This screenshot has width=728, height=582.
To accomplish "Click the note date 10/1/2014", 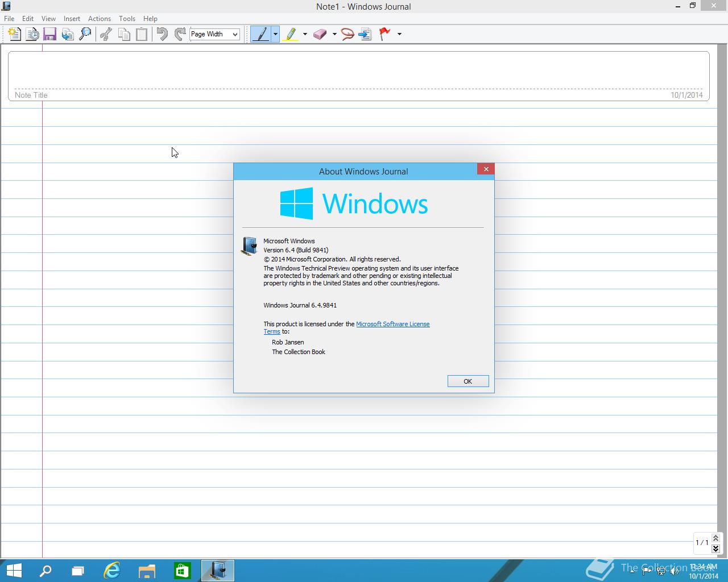I will (686, 95).
